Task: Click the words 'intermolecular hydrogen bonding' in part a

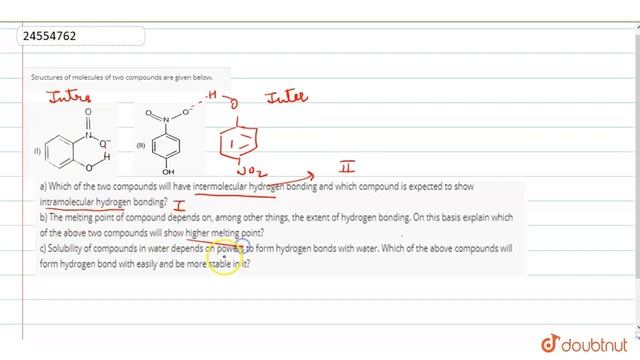Action: point(255,187)
